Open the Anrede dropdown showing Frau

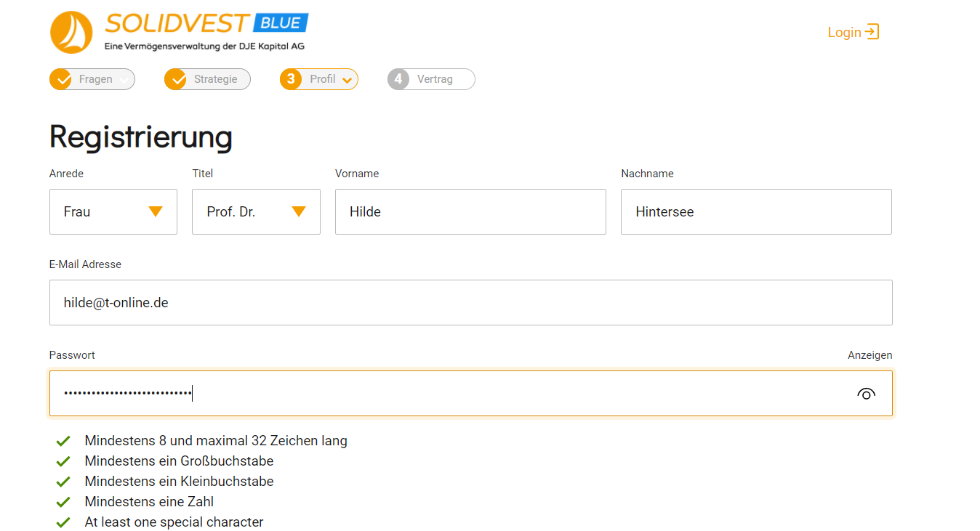tap(113, 211)
